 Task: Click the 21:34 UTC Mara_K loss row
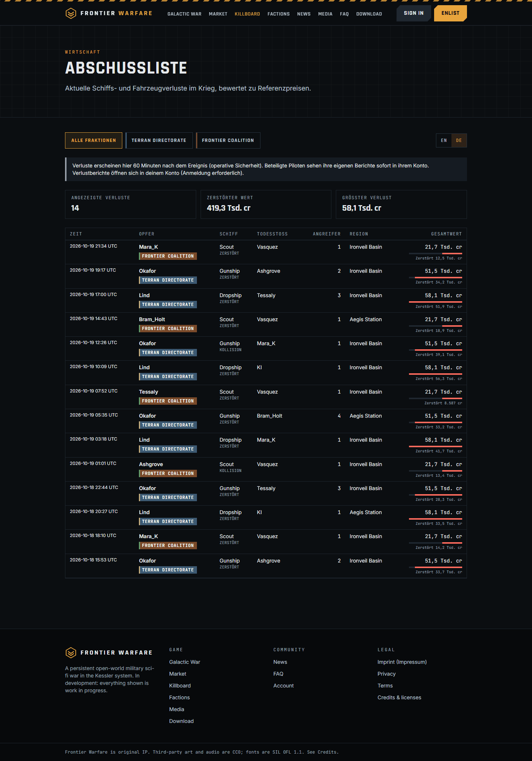(x=266, y=252)
